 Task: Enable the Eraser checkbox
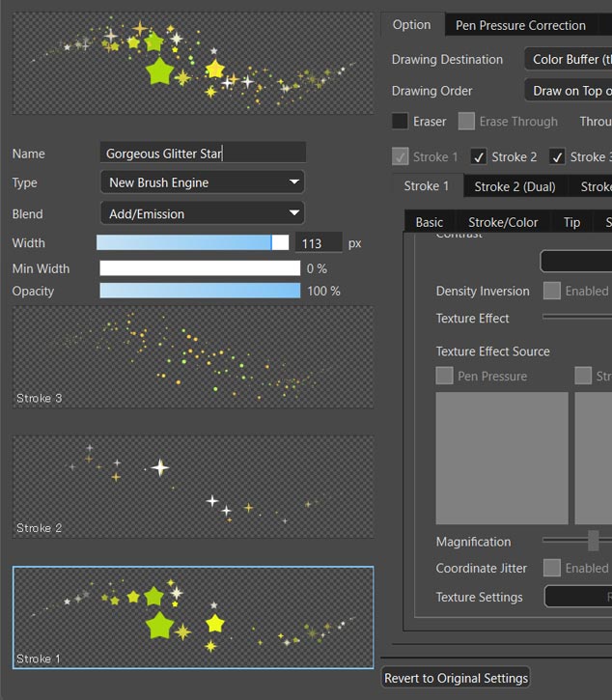[x=400, y=122]
